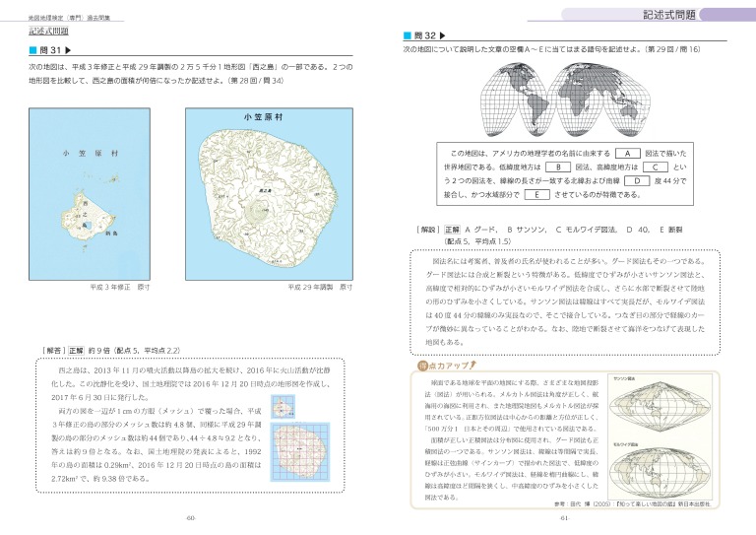Click the Goode projection world map
The height and width of the screenshot is (535, 756).
coord(565,100)
